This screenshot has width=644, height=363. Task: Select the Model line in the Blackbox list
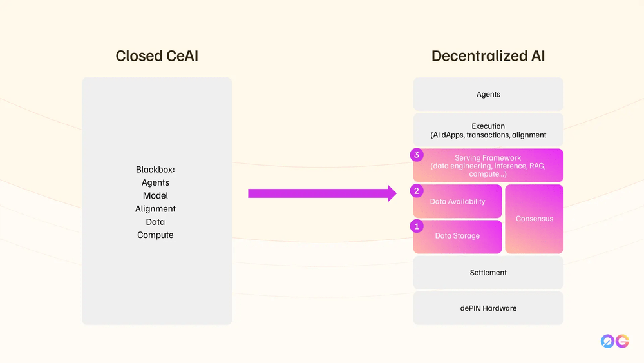tap(155, 196)
